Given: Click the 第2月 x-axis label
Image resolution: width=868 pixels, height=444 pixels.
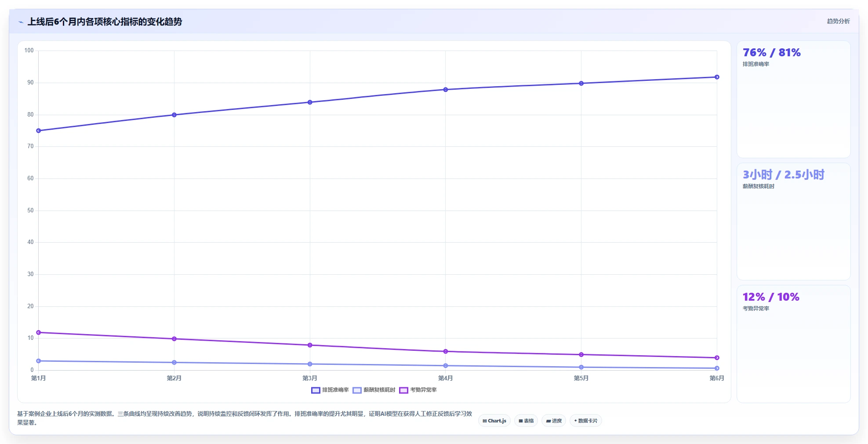Looking at the screenshot, I should click(174, 378).
